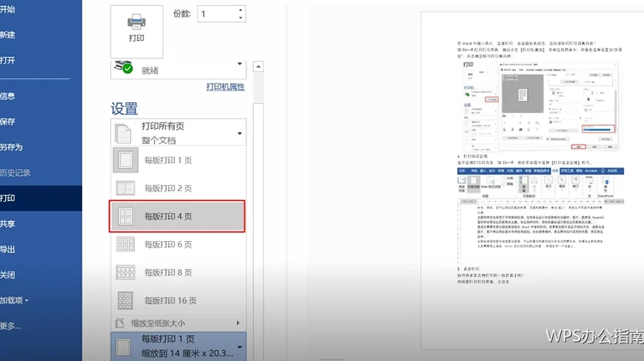Select 打印 in the sidebar

pyautogui.click(x=41, y=198)
